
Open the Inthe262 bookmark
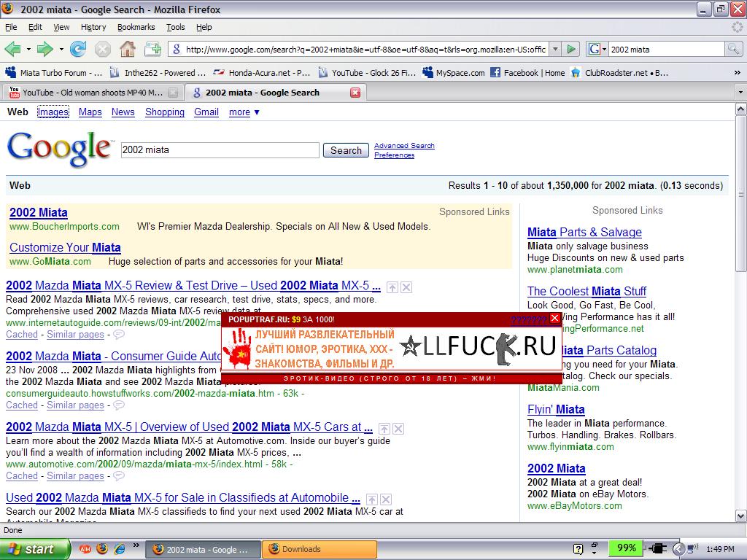158,73
